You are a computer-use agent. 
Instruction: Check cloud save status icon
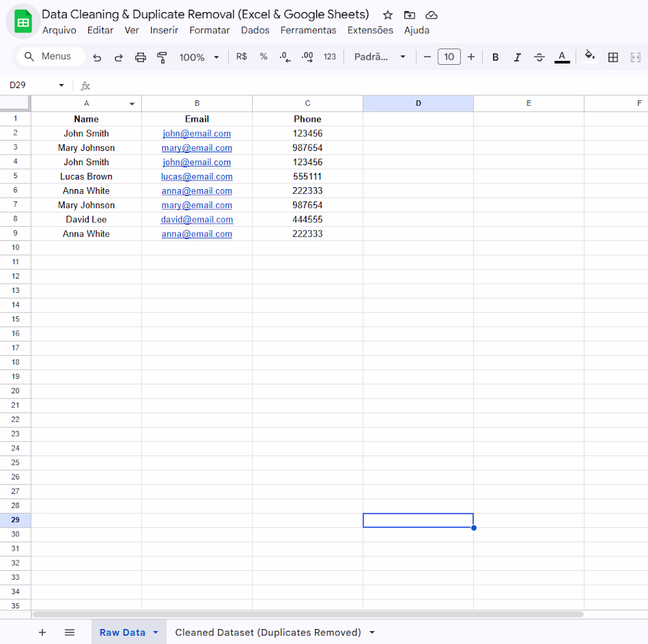click(x=432, y=16)
